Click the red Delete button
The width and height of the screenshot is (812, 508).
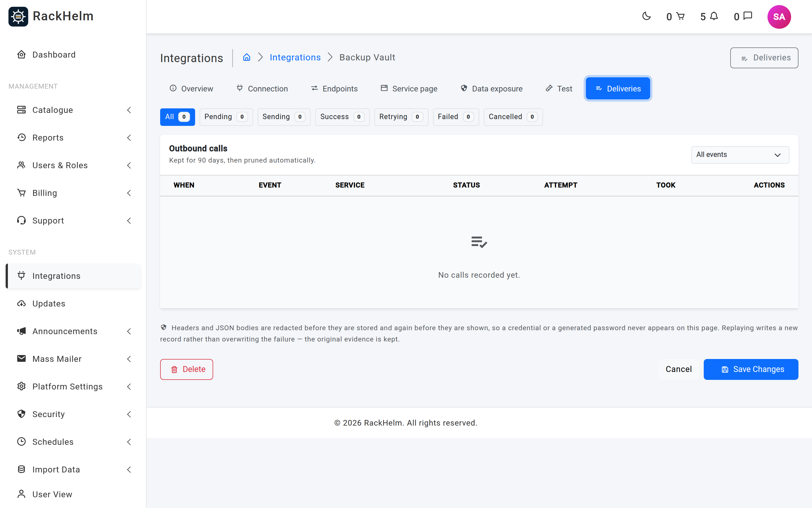(187, 369)
